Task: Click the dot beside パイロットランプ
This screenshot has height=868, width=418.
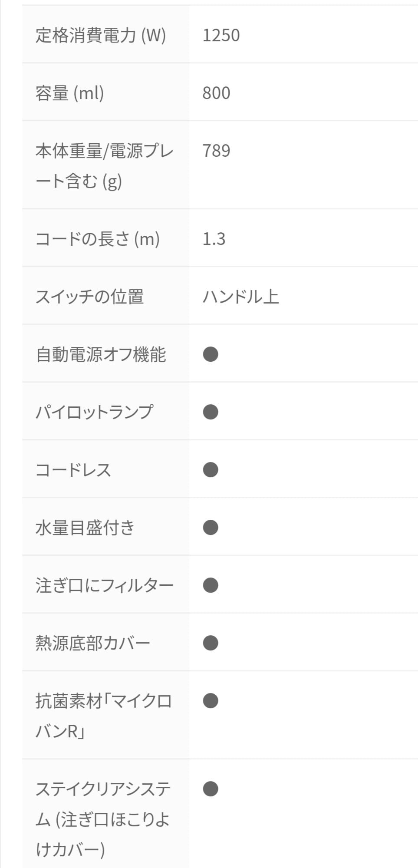Action: [211, 412]
